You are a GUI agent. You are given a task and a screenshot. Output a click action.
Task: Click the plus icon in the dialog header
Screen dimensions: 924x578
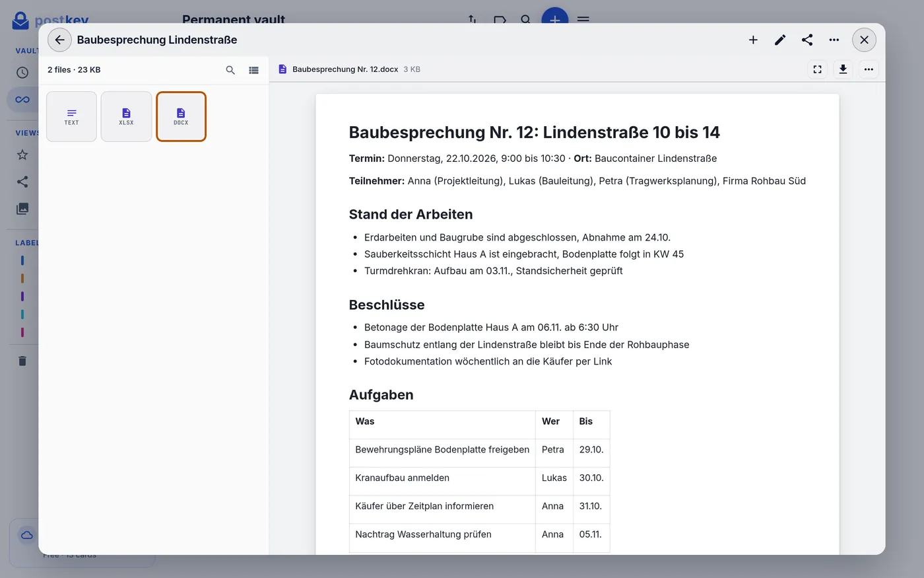[x=753, y=40]
